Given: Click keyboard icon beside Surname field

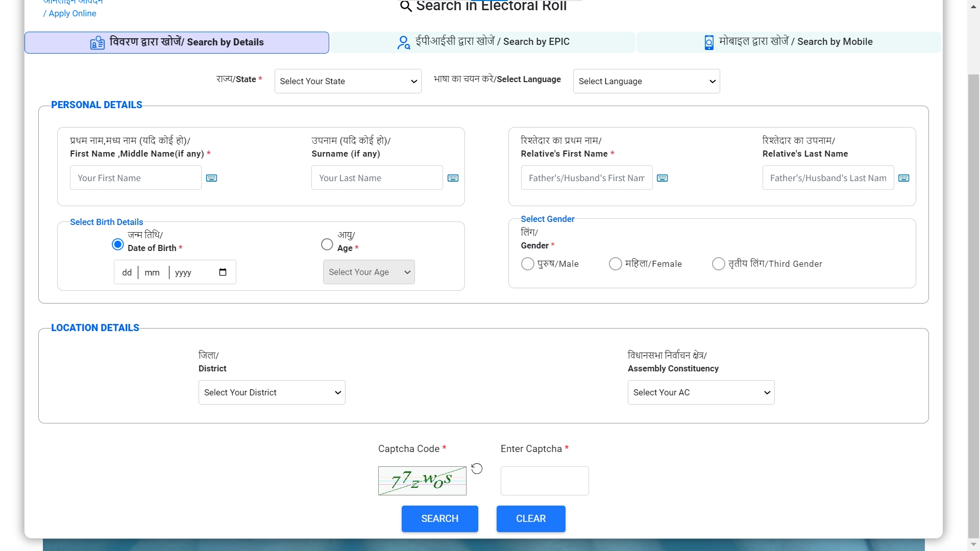Looking at the screenshot, I should [453, 178].
